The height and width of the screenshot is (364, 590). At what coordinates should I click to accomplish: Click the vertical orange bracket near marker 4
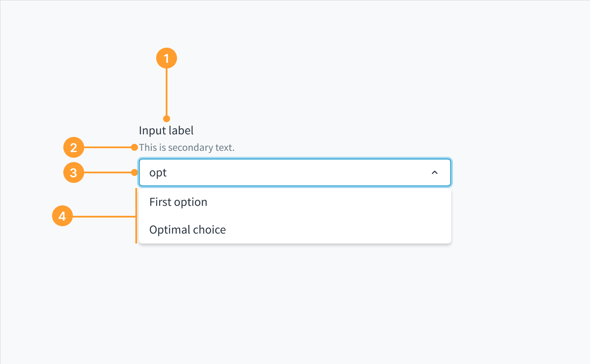(x=136, y=215)
